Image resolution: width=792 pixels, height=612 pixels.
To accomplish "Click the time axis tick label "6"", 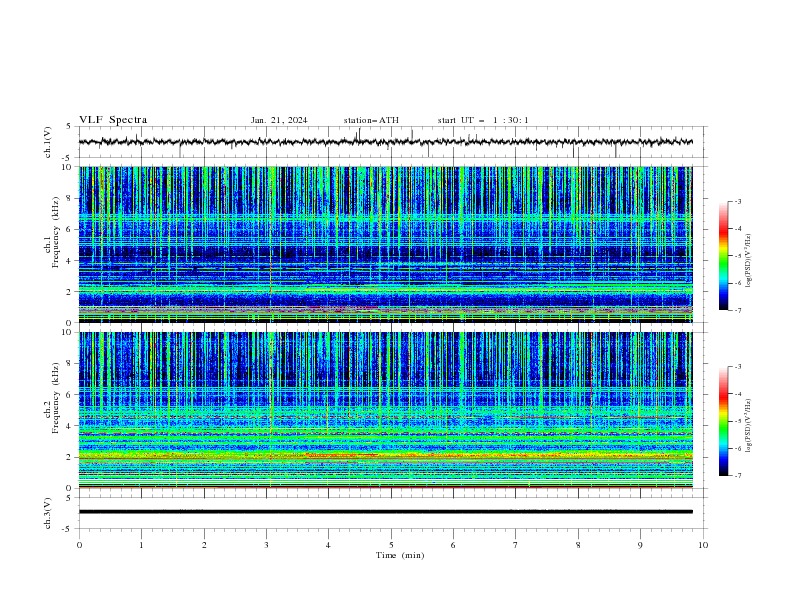I will tap(453, 545).
